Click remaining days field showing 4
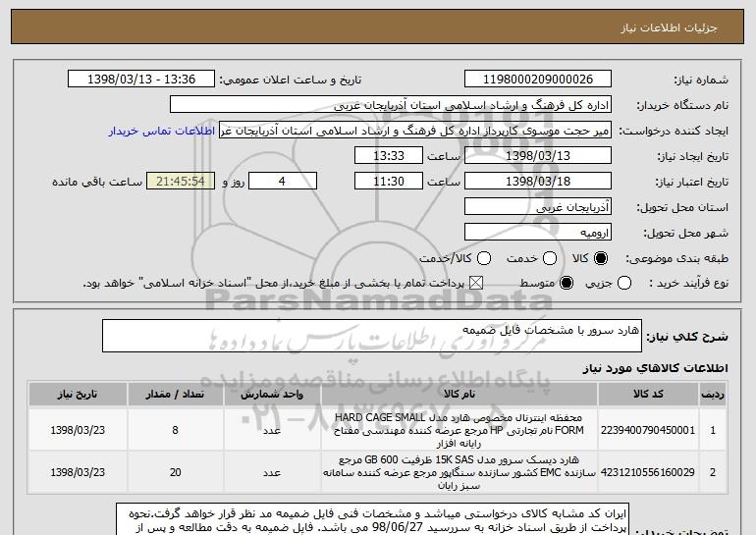This screenshot has height=535, width=756. pyautogui.click(x=283, y=182)
